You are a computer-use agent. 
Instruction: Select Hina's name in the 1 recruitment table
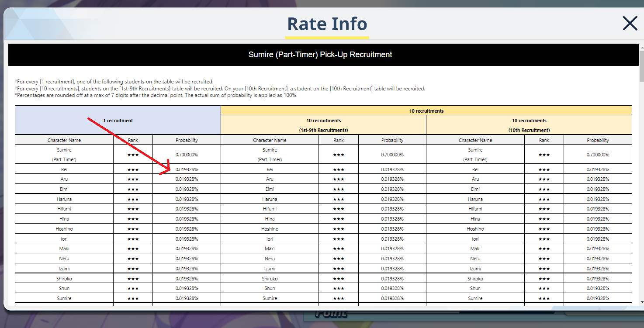[64, 219]
